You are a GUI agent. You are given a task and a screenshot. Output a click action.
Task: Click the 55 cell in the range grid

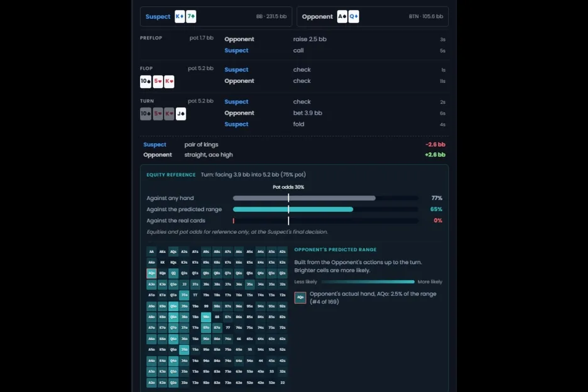250,349
